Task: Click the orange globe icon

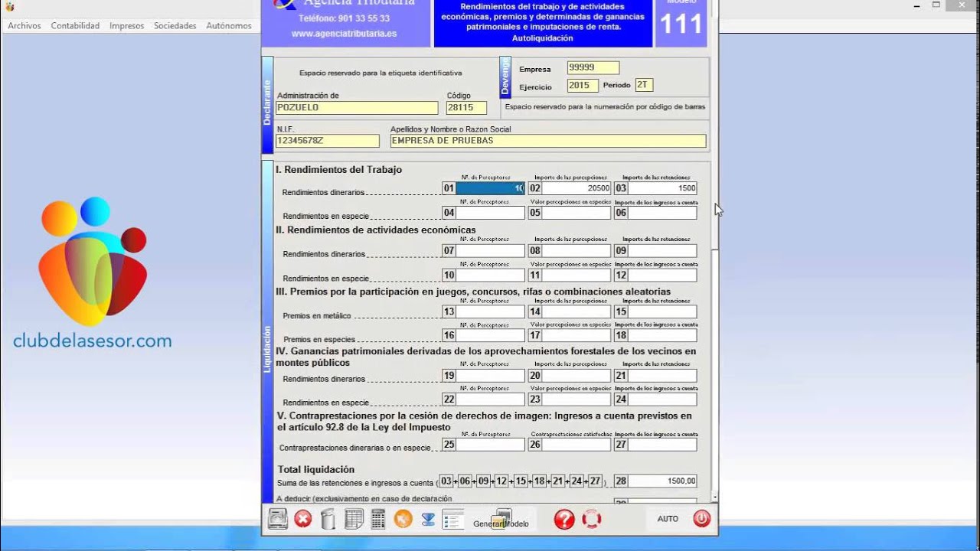Action: (x=403, y=519)
